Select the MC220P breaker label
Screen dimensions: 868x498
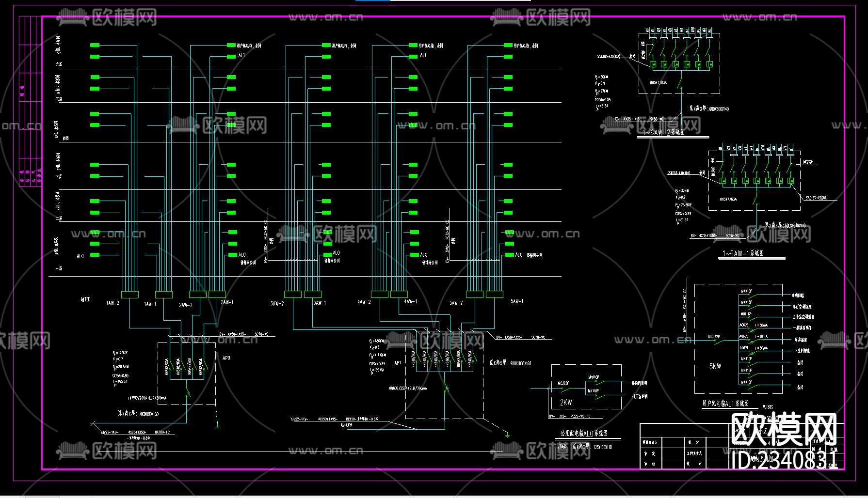coord(563,383)
